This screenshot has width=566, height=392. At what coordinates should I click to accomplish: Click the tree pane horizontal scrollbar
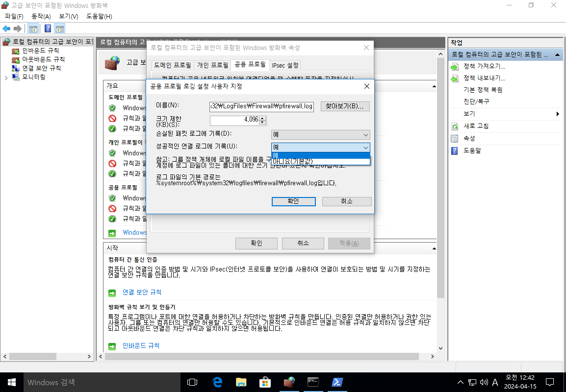click(32, 356)
